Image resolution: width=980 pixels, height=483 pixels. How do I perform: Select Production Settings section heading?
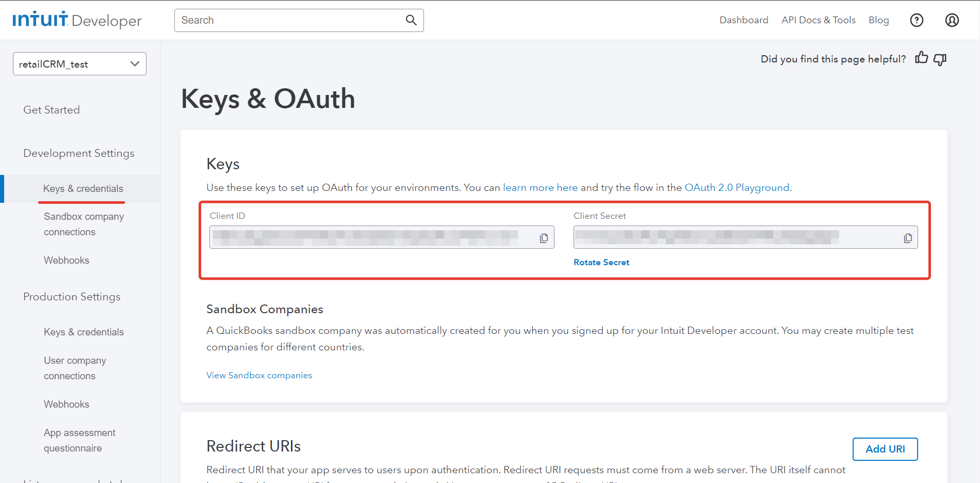tap(72, 297)
